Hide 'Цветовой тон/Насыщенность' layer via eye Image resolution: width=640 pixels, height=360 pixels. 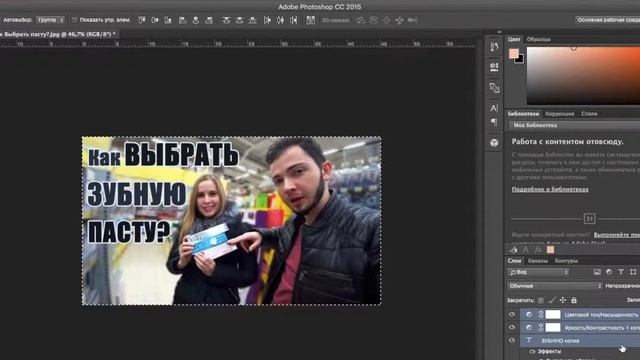pyautogui.click(x=512, y=314)
